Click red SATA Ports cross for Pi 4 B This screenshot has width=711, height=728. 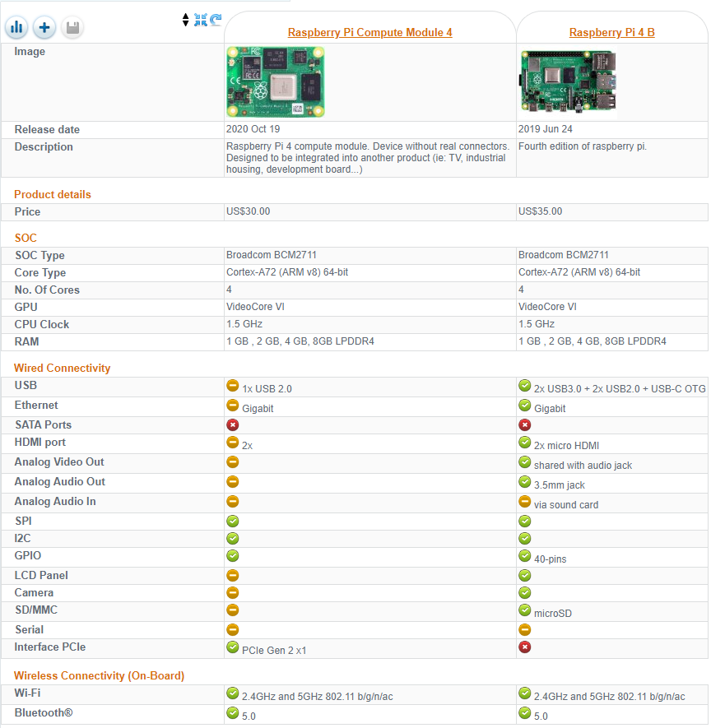tap(525, 424)
